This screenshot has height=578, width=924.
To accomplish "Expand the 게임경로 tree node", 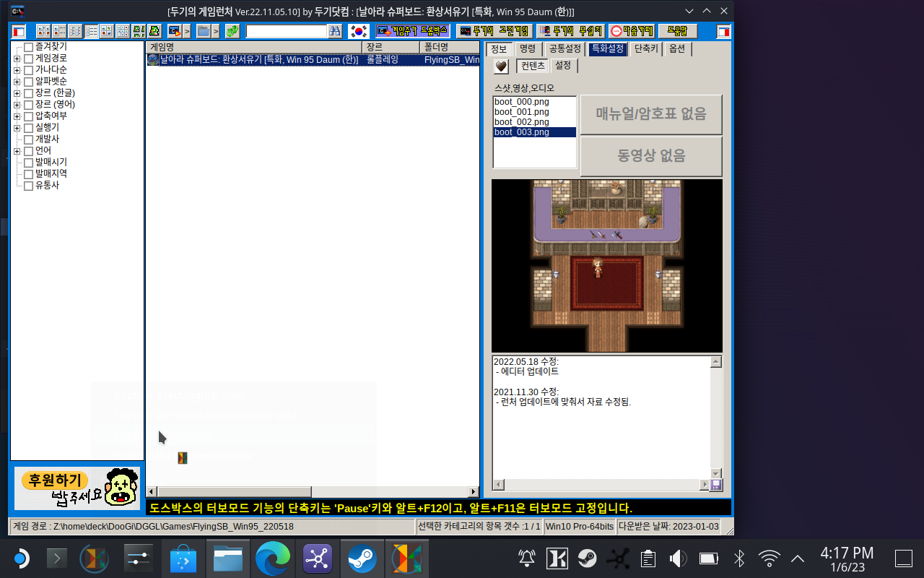I will click(x=17, y=59).
